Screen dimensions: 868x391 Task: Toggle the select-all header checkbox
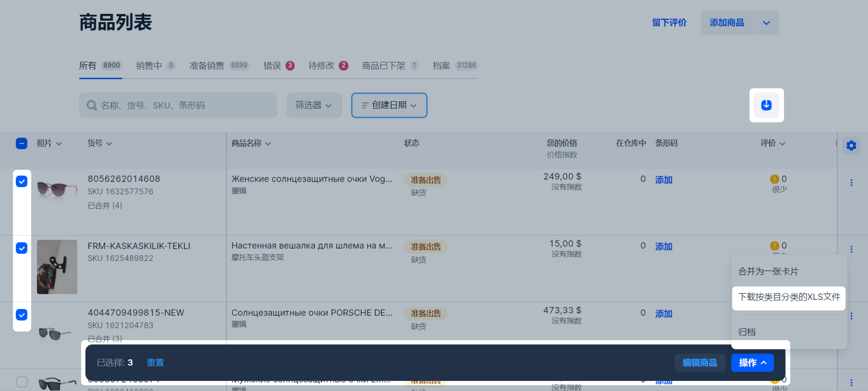(22, 143)
